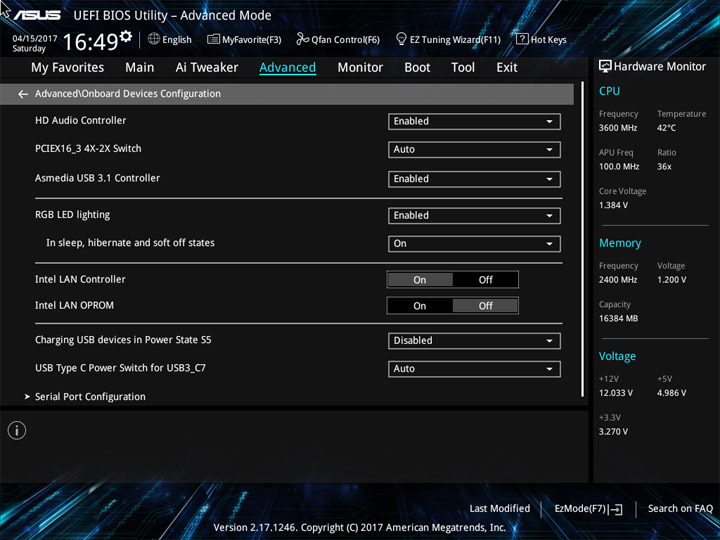Image resolution: width=720 pixels, height=540 pixels.
Task: Switch to the My Favorites tab
Action: [x=68, y=68]
